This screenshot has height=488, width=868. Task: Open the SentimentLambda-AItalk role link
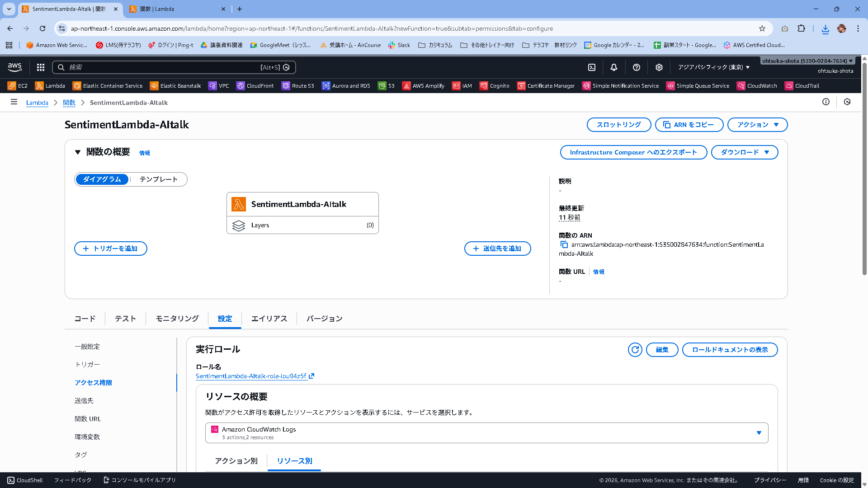[251, 376]
